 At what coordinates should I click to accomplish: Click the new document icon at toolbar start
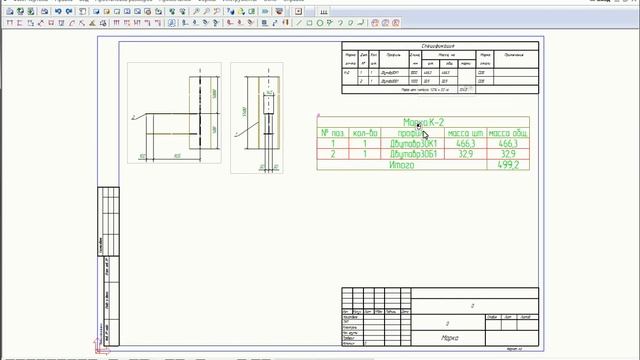(x=10, y=11)
